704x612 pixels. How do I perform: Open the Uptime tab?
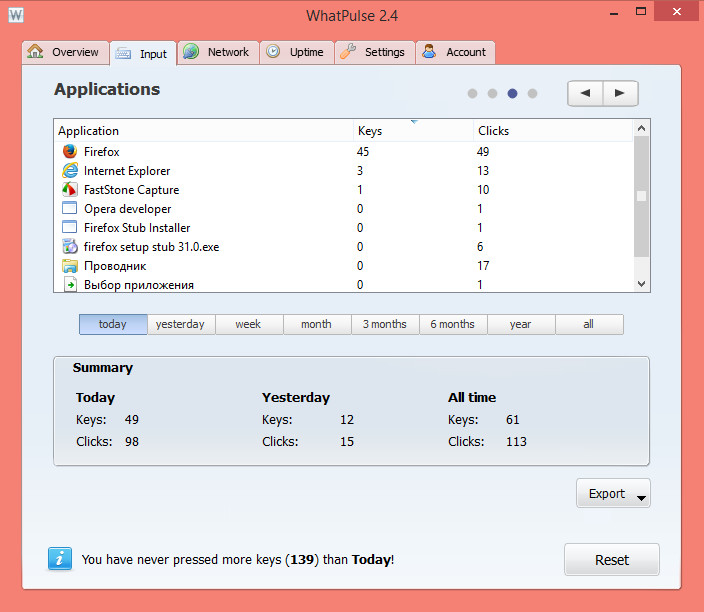tap(297, 52)
